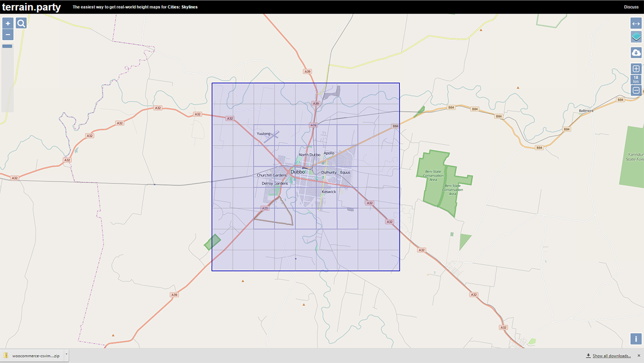Viewport: 644px width, 363px height.
Task: Click the Apollo label on map
Action: [329, 153]
